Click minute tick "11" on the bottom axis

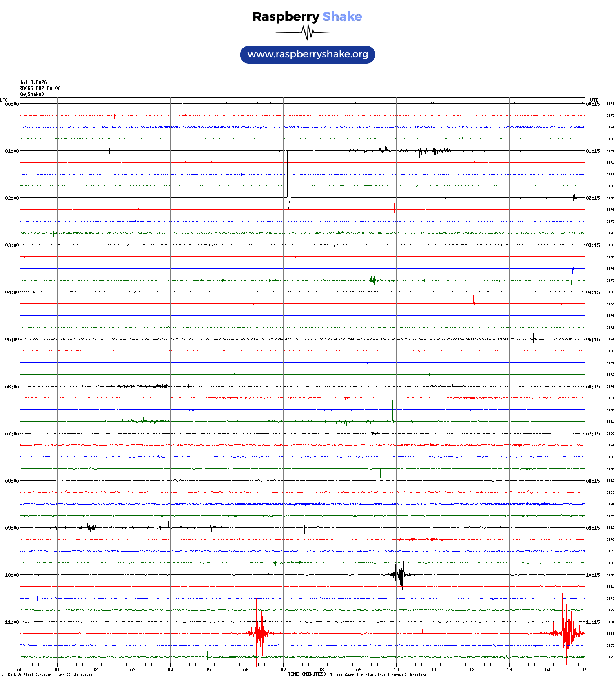pos(434,670)
